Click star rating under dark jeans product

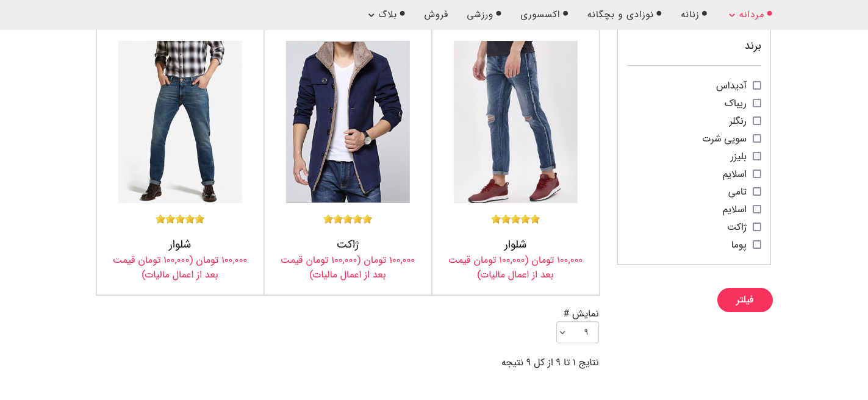coord(180,219)
